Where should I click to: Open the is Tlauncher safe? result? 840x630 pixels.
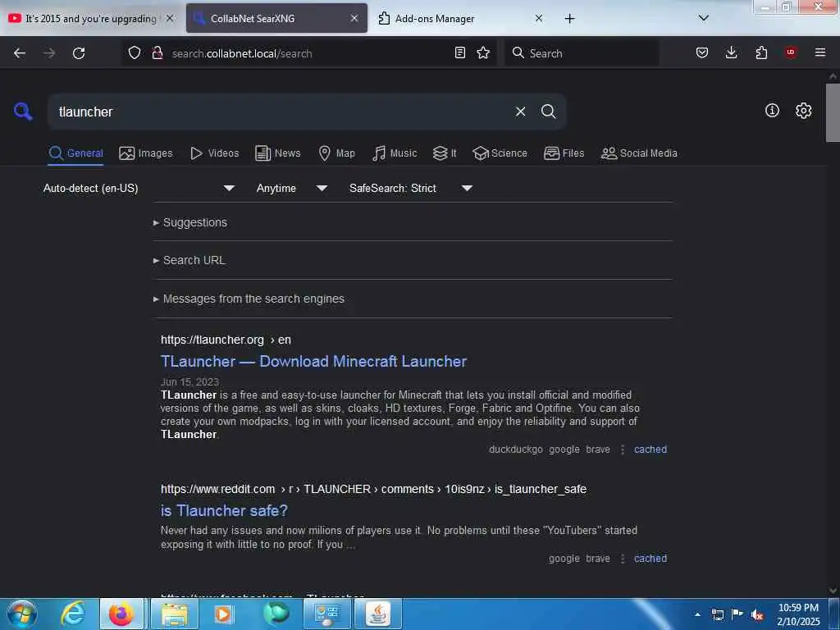click(x=224, y=510)
